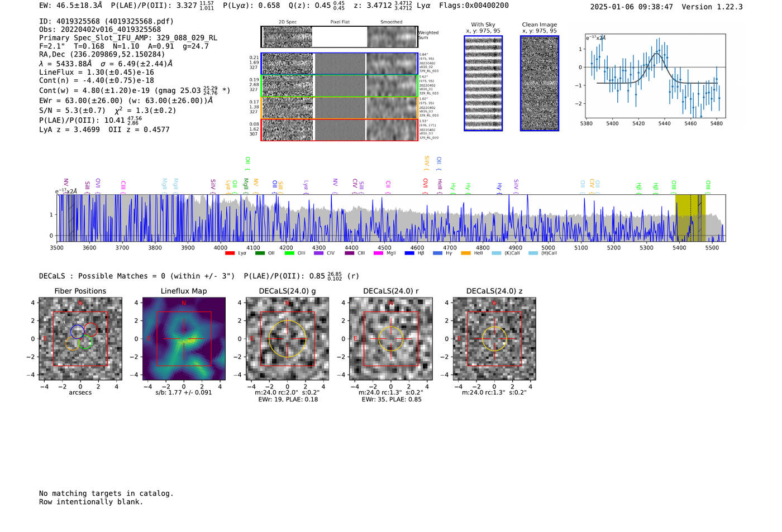782x532 pixels.
Task: Click the HeII orange legend swatch
Action: click(x=466, y=253)
